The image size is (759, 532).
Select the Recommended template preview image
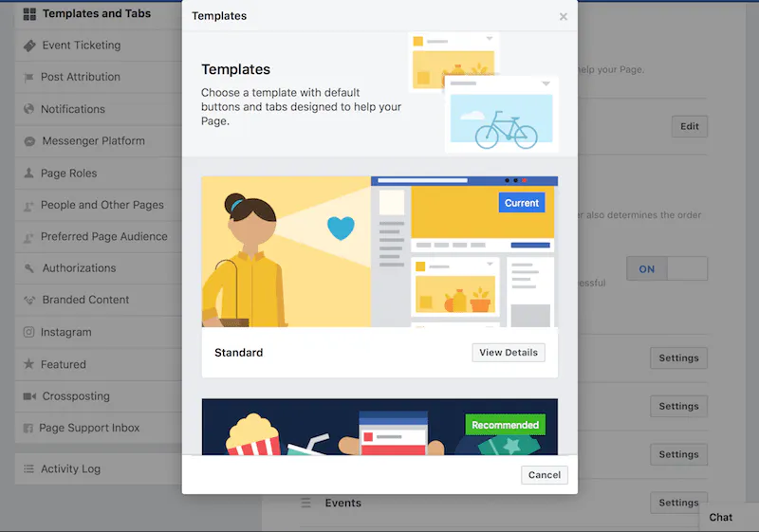pyautogui.click(x=379, y=427)
